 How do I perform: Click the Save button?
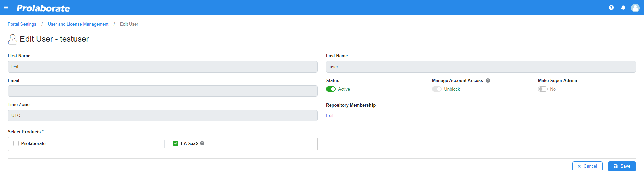(x=622, y=166)
